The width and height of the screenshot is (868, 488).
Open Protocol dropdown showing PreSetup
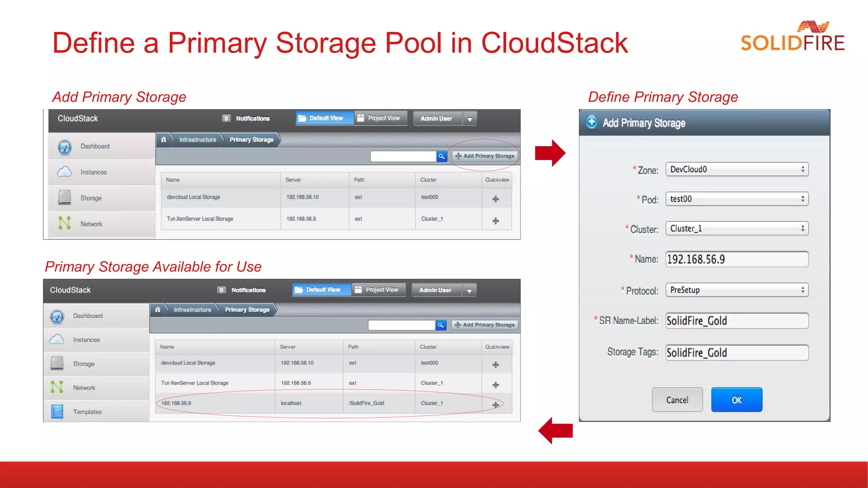[x=737, y=290]
